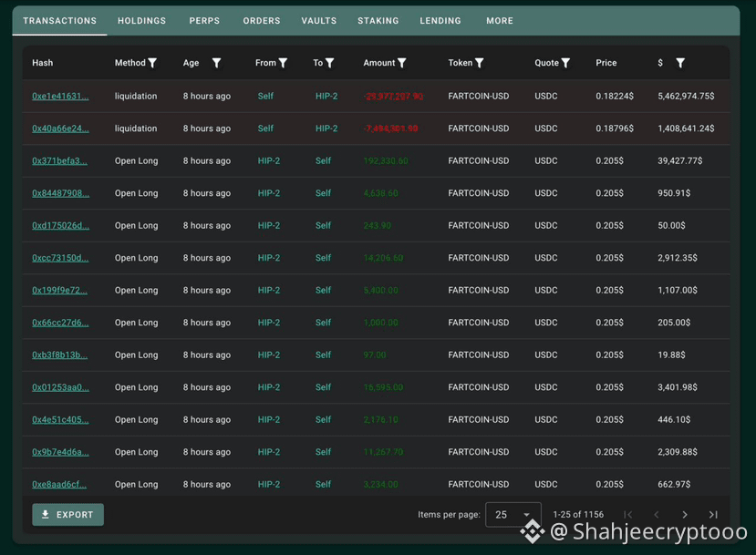Select the 950.91$ value

(x=674, y=192)
